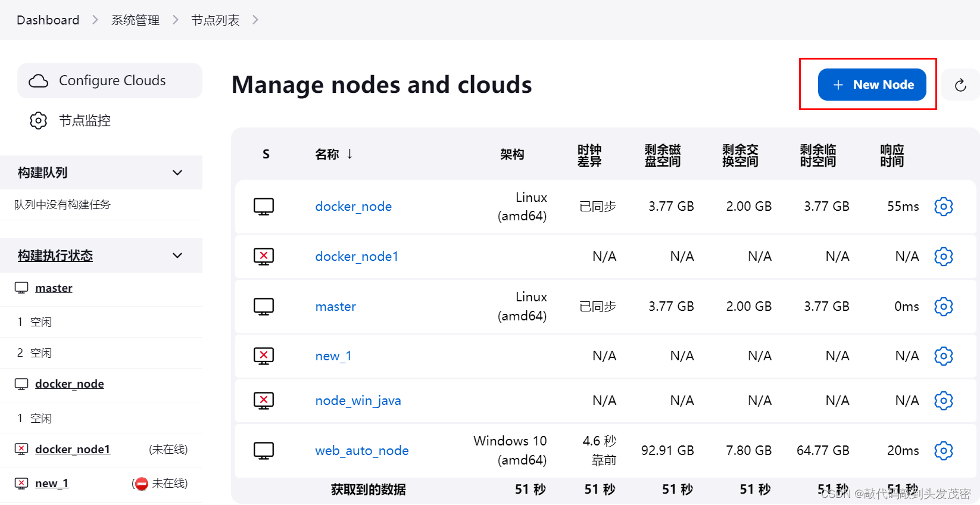Sort by the 剩余交换空间 column header
The height and width of the screenshot is (505, 980).
coord(740,155)
